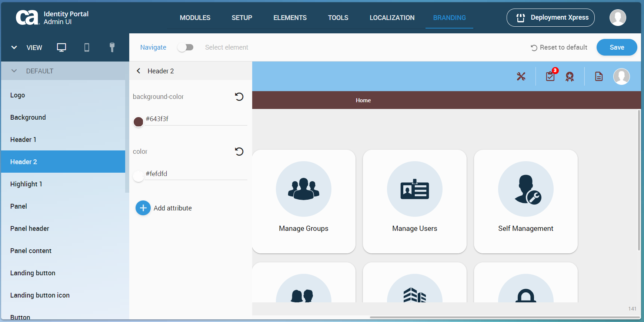Open the LOCALIZATION menu
The image size is (644, 322).
tap(392, 18)
